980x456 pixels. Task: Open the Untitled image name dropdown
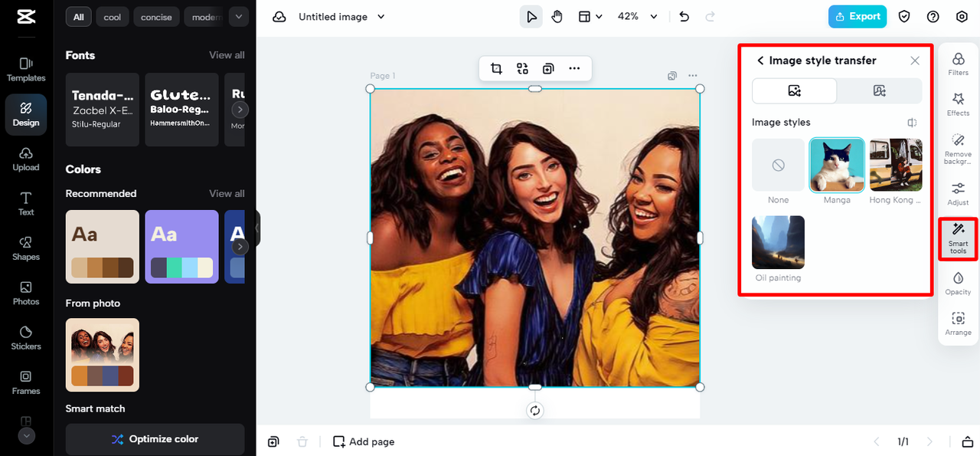pos(342,17)
